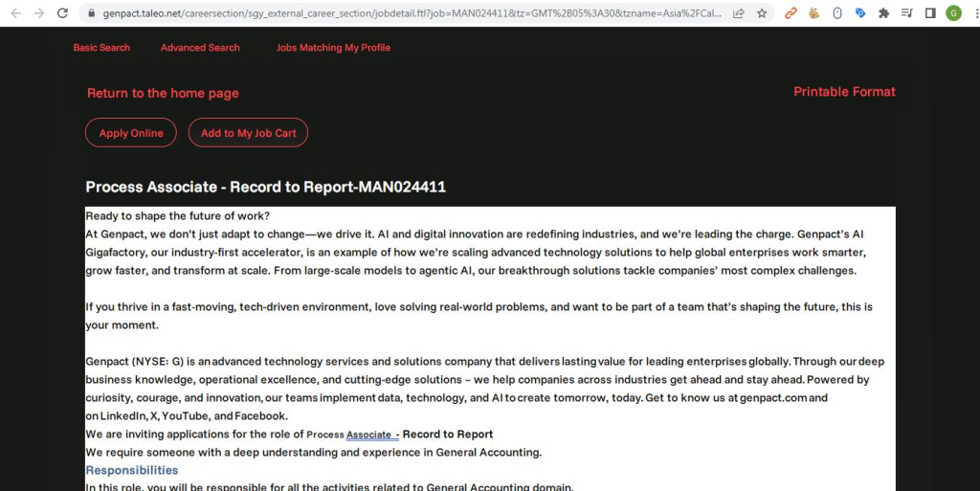Click the 'genpact.com' text in description
Screen dimensions: 980x491
[x=773, y=398]
